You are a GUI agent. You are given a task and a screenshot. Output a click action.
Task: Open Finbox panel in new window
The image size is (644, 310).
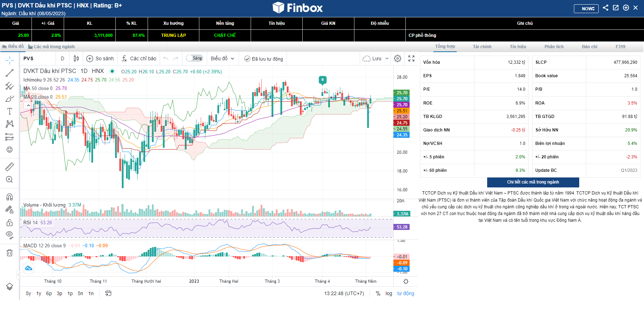pos(616,8)
